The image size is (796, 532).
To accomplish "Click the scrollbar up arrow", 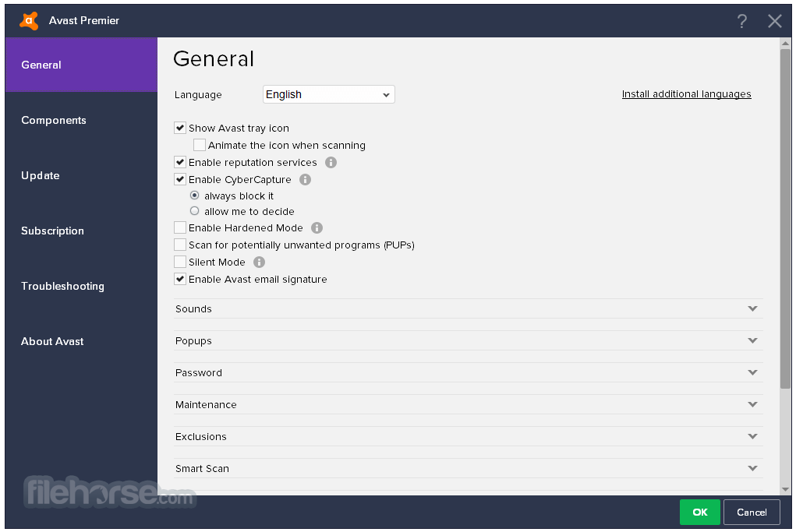I will pyautogui.click(x=785, y=44).
